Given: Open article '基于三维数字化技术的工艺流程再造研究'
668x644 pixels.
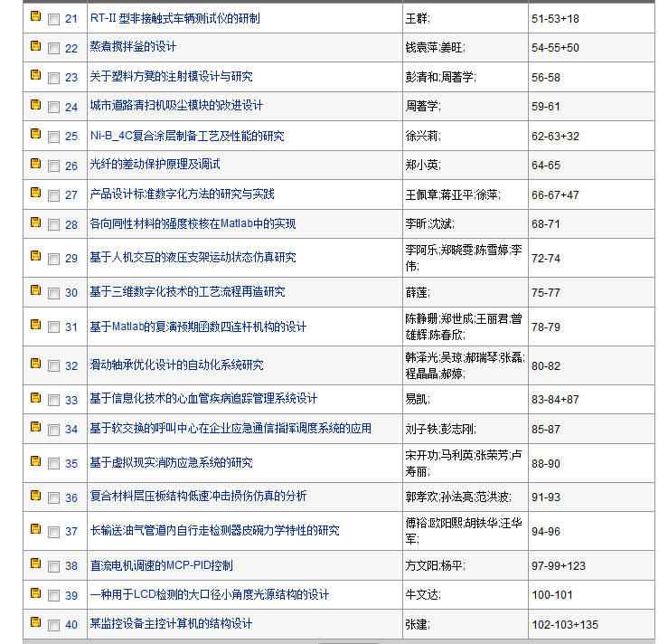Looking at the screenshot, I should click(x=187, y=292).
